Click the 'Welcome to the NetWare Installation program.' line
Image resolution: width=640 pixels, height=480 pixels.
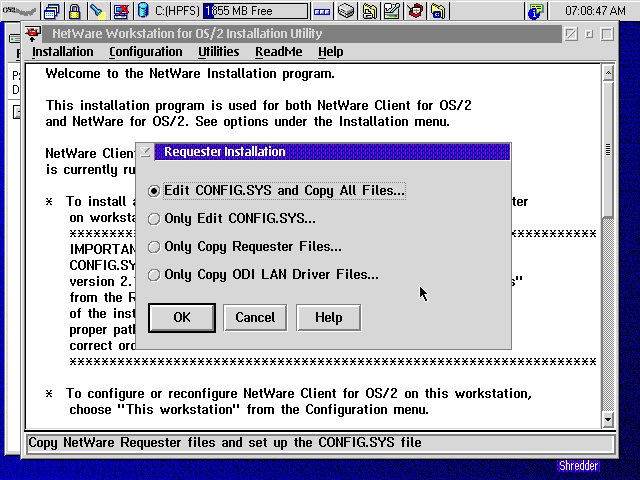coord(190,74)
